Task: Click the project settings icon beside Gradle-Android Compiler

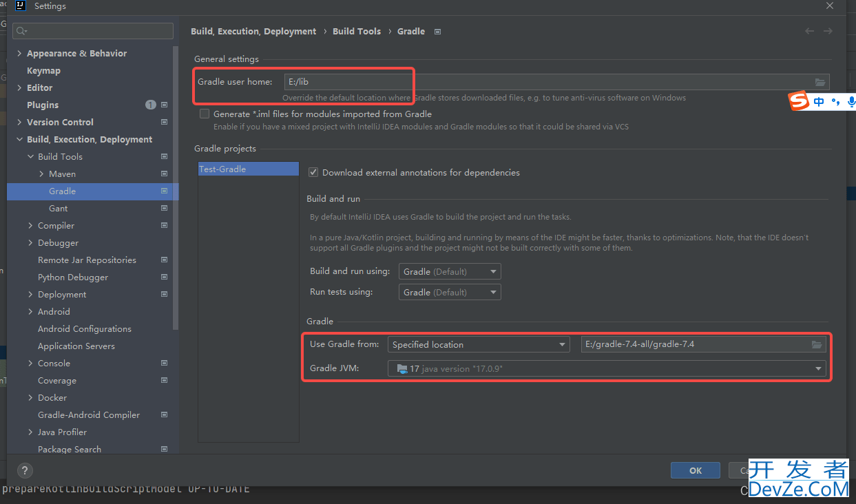Action: pyautogui.click(x=164, y=414)
